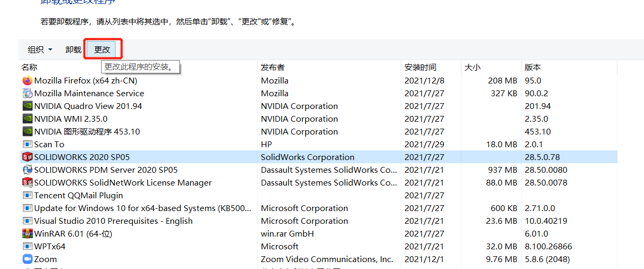Click publisher win.rar GmbH cell
644x269 pixels.
(287, 234)
